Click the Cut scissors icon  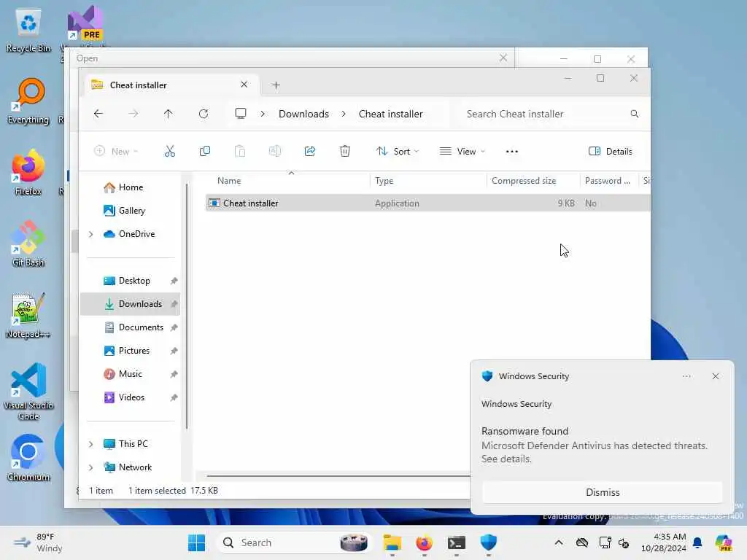[169, 152]
